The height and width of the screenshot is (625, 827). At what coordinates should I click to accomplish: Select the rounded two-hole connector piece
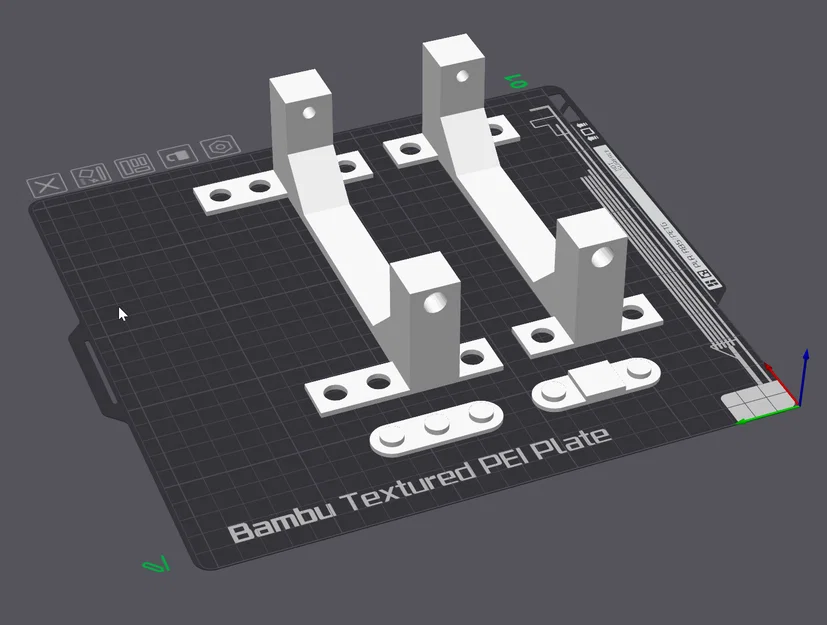[597, 384]
